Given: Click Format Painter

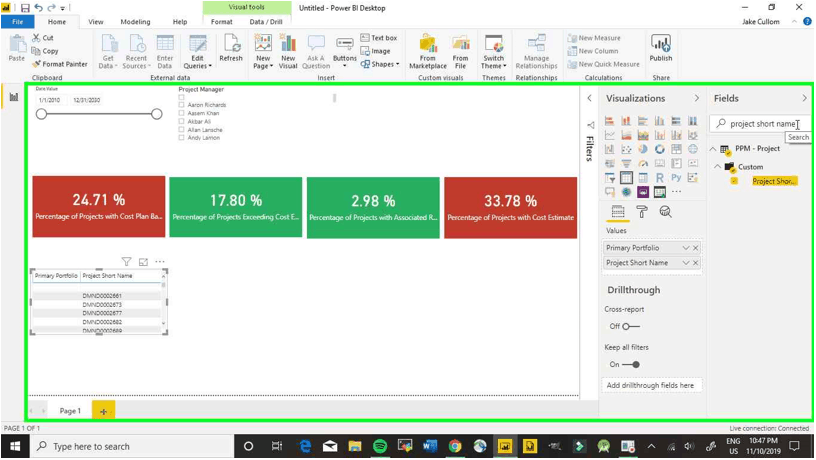Looking at the screenshot, I should [59, 64].
